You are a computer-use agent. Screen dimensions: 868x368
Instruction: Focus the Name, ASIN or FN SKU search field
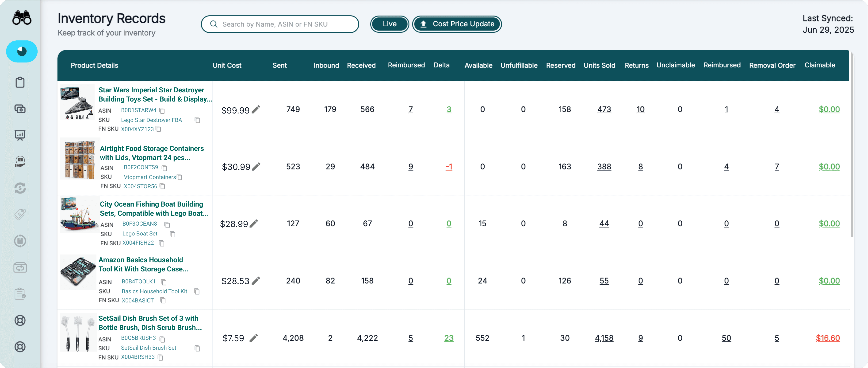tap(280, 24)
